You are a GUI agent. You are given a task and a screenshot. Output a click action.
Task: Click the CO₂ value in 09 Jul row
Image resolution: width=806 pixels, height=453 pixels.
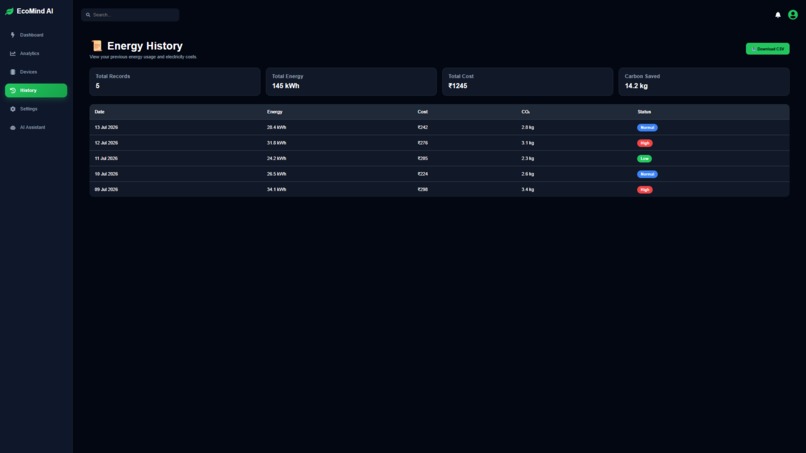[527, 190]
